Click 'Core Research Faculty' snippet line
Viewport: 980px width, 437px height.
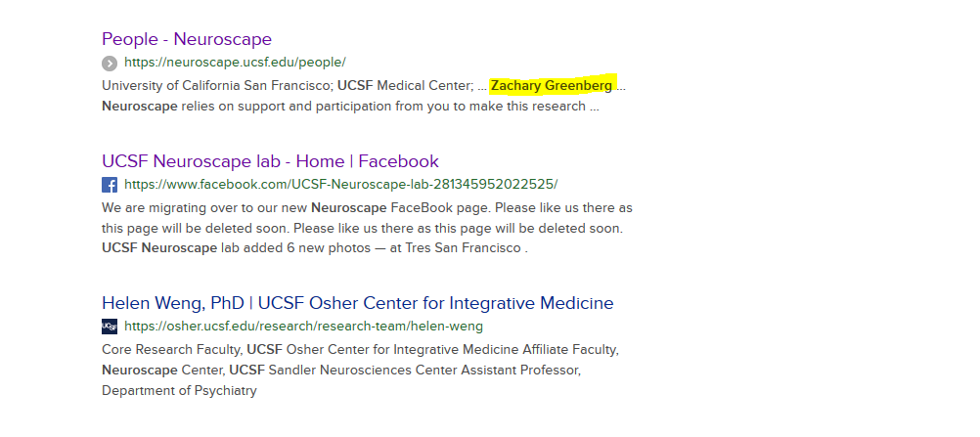point(360,349)
